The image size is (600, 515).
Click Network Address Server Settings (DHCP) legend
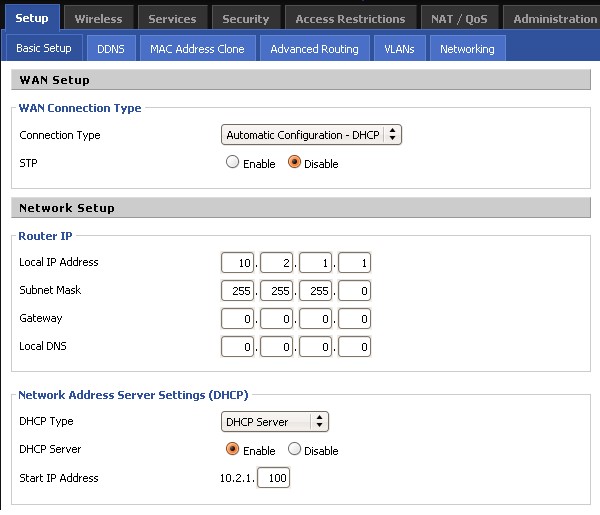coord(133,395)
